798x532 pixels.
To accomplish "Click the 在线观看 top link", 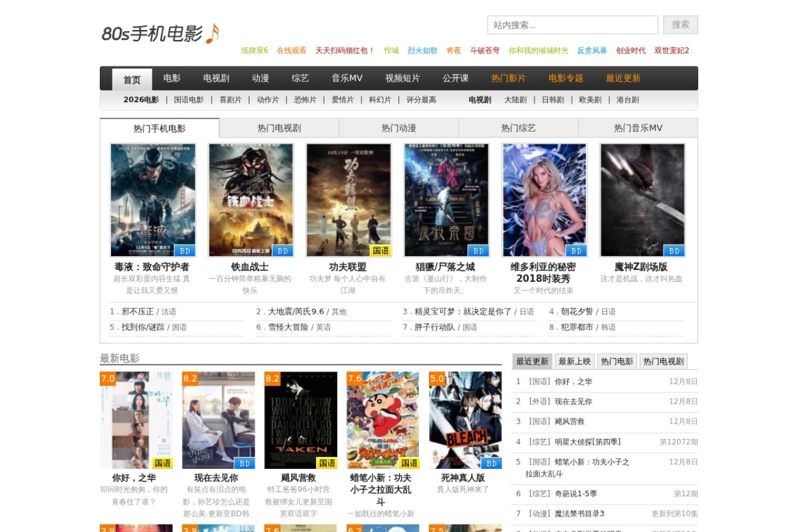I will pos(292,51).
